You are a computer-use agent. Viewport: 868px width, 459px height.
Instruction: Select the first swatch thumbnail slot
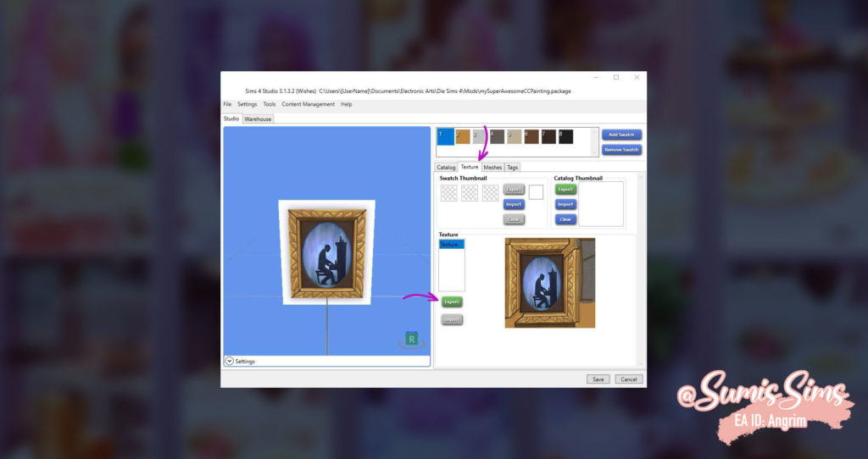(x=449, y=192)
